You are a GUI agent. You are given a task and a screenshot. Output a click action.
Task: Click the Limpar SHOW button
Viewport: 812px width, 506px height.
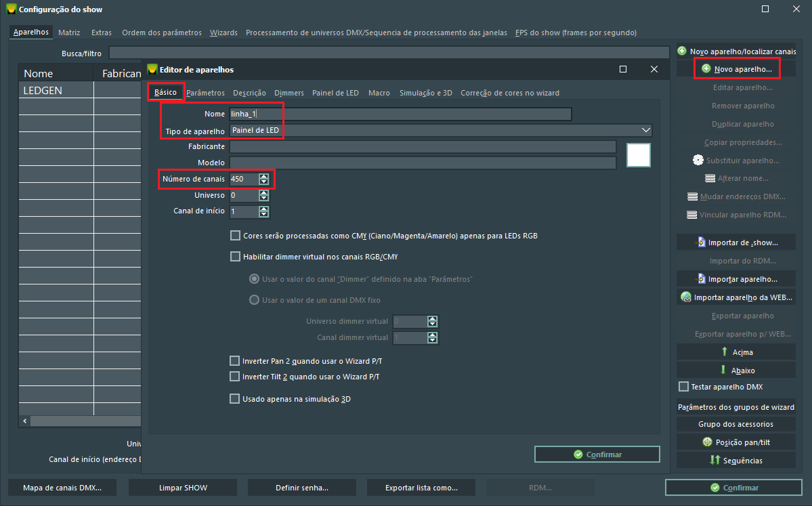(183, 488)
